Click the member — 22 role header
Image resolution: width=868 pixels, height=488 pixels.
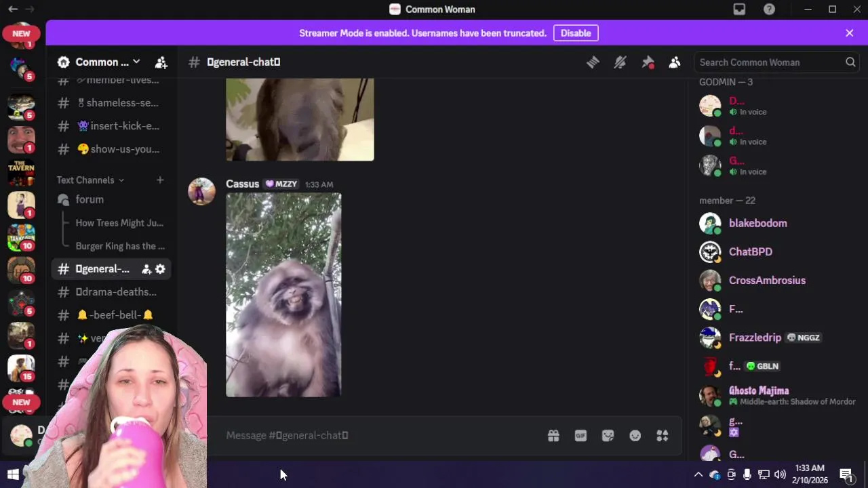tap(727, 201)
